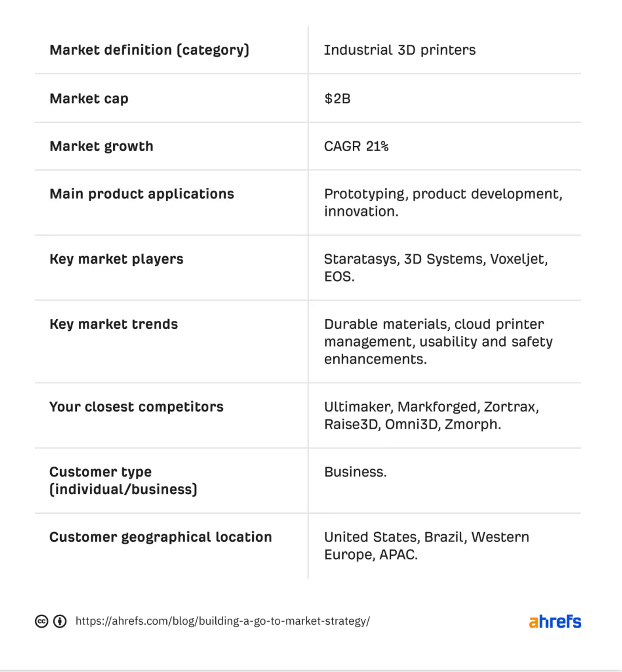
Task: Select the 'Main product applications' label
Action: click(x=142, y=194)
